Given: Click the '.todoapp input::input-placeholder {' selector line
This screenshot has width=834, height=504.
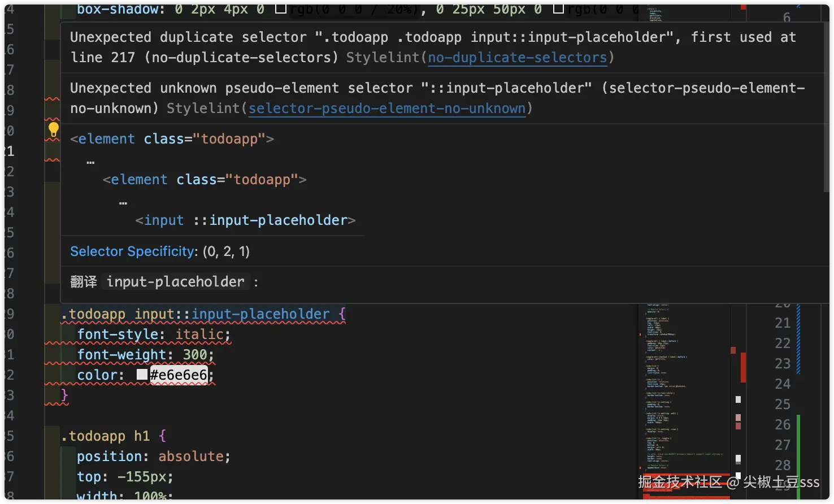Looking at the screenshot, I should click(x=203, y=314).
